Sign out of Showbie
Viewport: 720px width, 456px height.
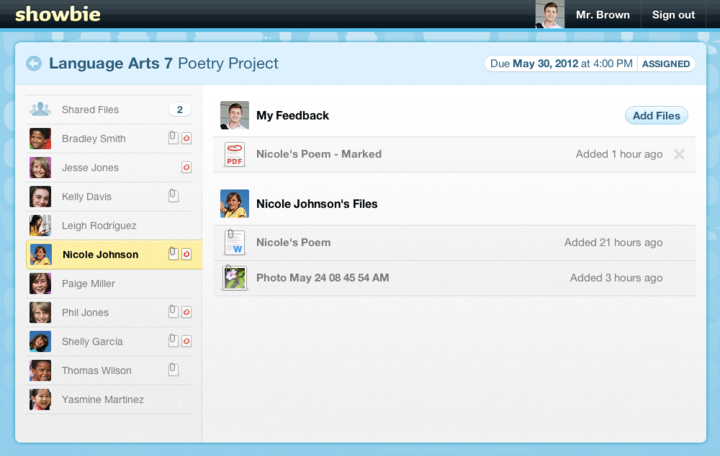pos(673,15)
